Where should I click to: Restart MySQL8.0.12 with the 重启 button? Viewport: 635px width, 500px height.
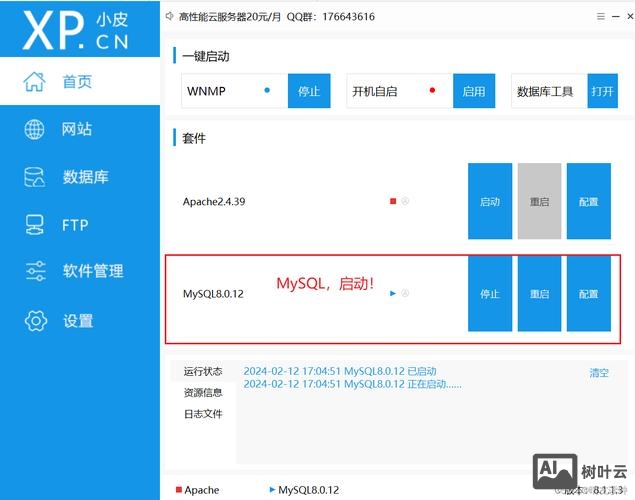click(539, 294)
